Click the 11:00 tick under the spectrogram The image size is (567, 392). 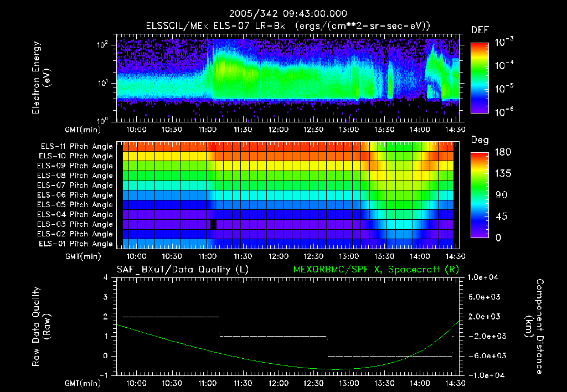tap(207, 130)
